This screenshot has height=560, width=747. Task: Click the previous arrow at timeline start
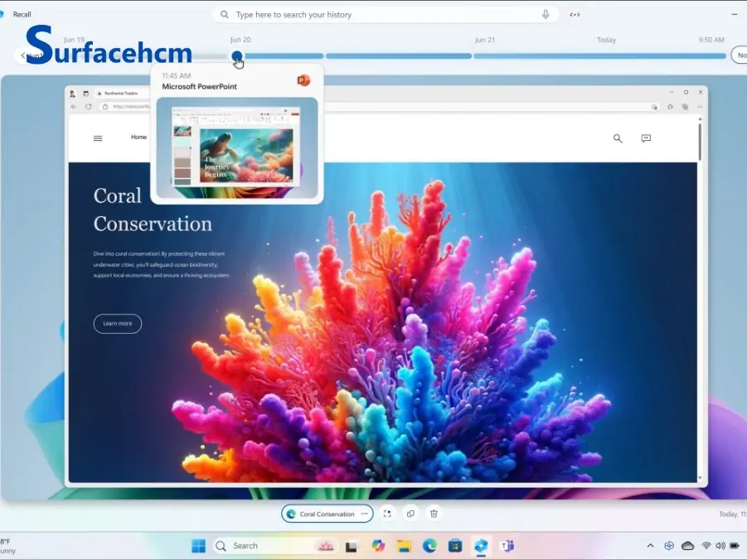[22, 56]
